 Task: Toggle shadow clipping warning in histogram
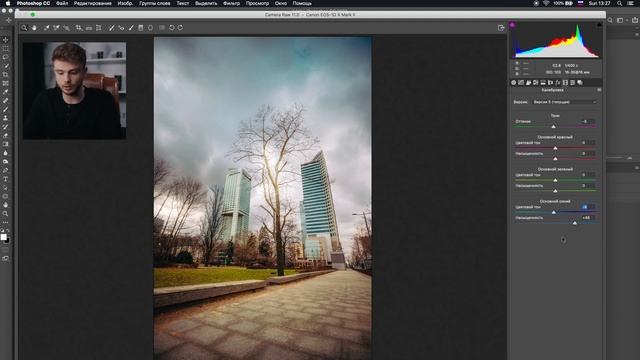click(x=512, y=25)
